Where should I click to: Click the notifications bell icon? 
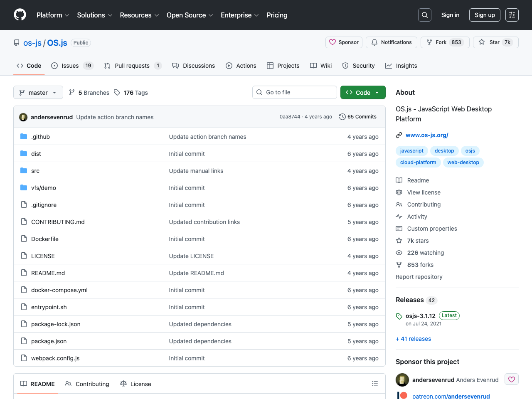pos(374,42)
